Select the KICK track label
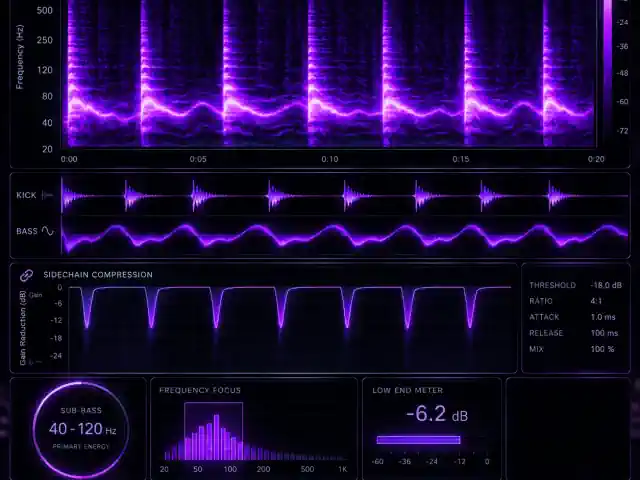Screen dimensions: 640x480 coord(27,196)
